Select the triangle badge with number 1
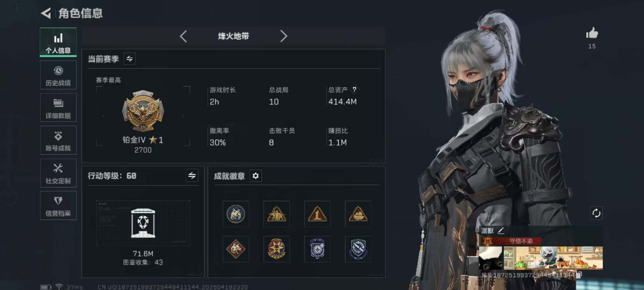644x290 pixels. pyautogui.click(x=317, y=214)
